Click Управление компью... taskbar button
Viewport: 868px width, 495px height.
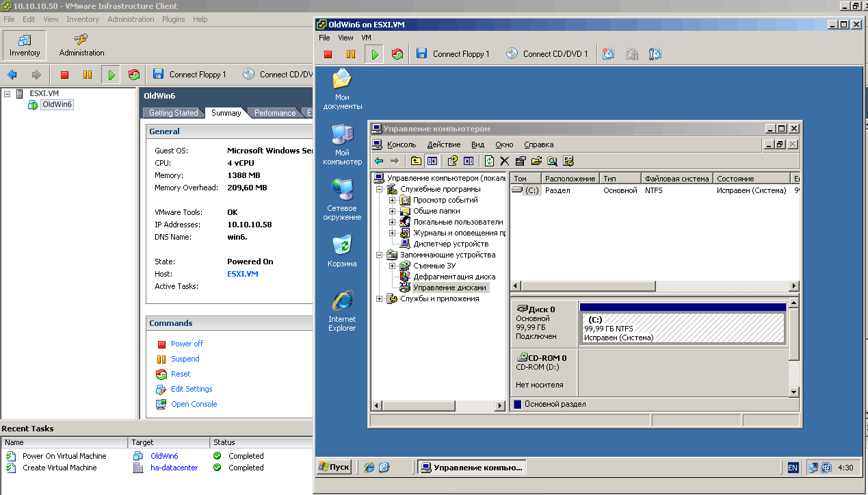(471, 468)
